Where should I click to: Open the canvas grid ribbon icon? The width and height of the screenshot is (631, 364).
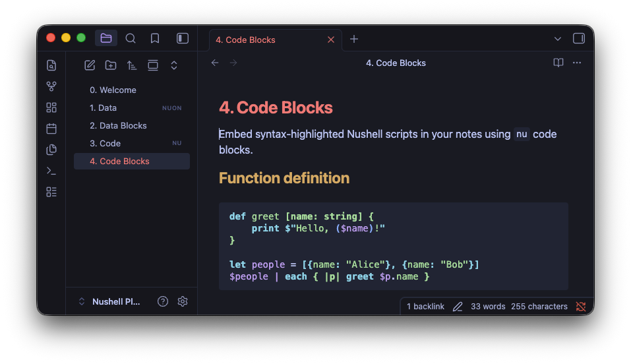(x=51, y=107)
